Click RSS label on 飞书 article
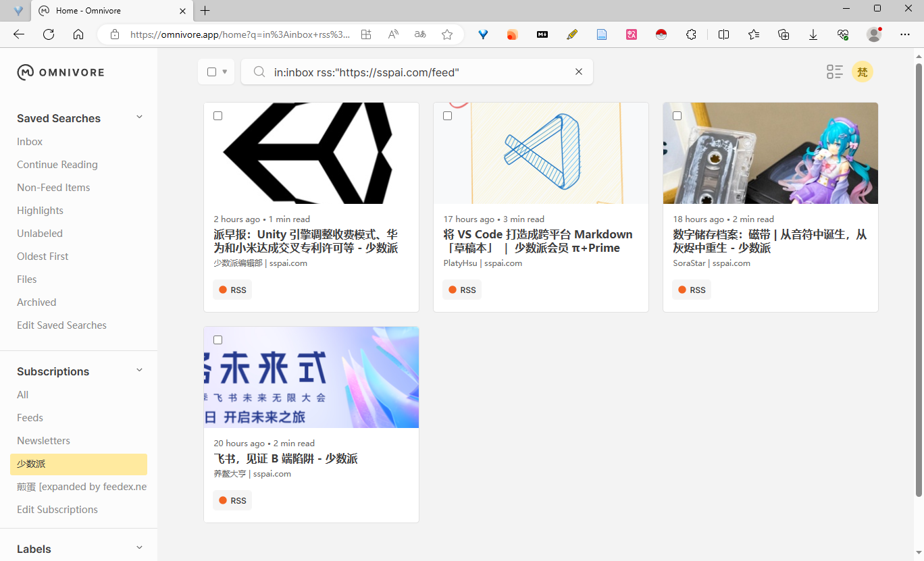924x561 pixels. (x=232, y=500)
